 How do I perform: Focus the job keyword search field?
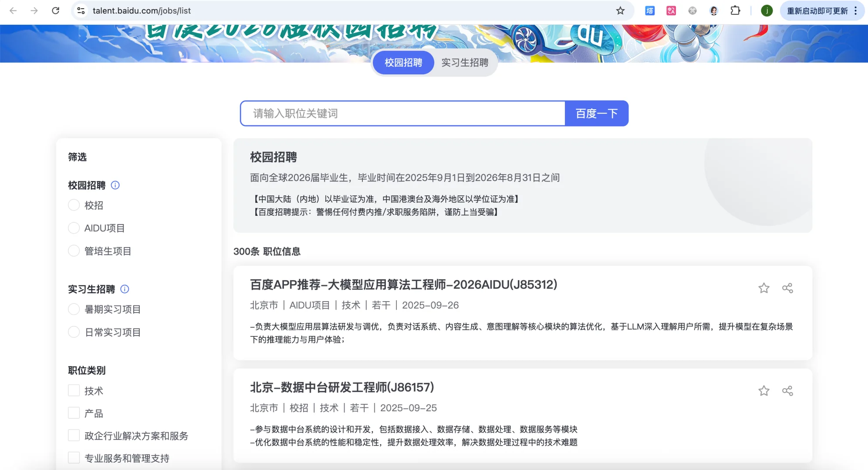402,114
